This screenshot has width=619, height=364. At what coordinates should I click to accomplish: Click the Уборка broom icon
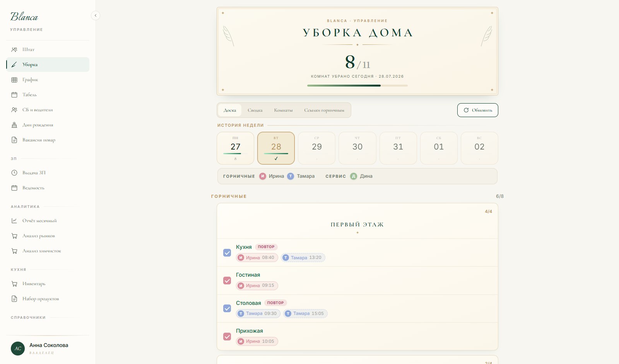pos(14,65)
